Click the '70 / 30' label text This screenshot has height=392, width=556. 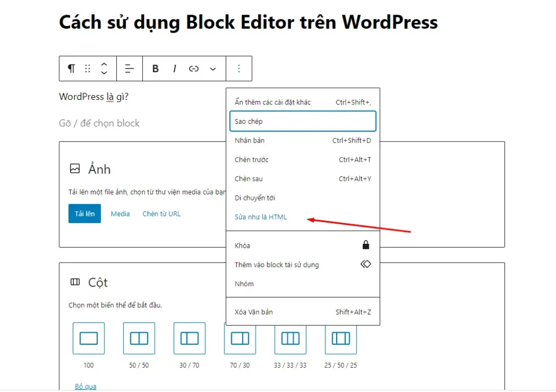(239, 365)
